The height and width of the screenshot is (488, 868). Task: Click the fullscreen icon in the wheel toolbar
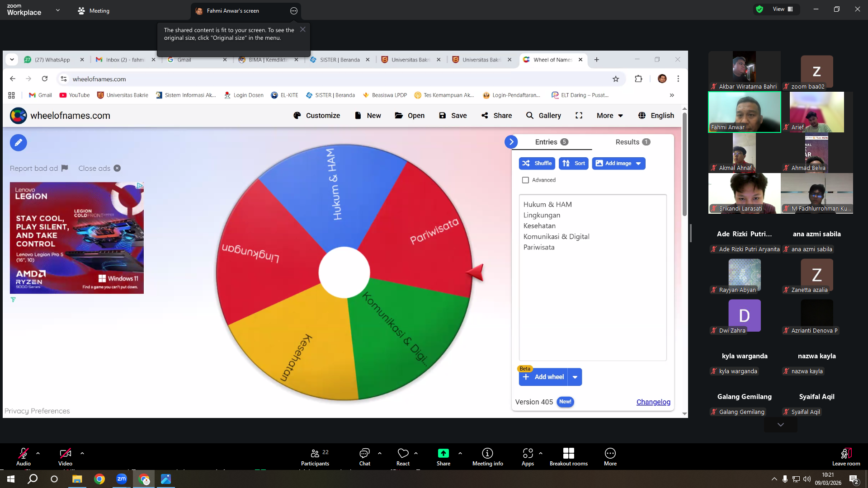579,116
